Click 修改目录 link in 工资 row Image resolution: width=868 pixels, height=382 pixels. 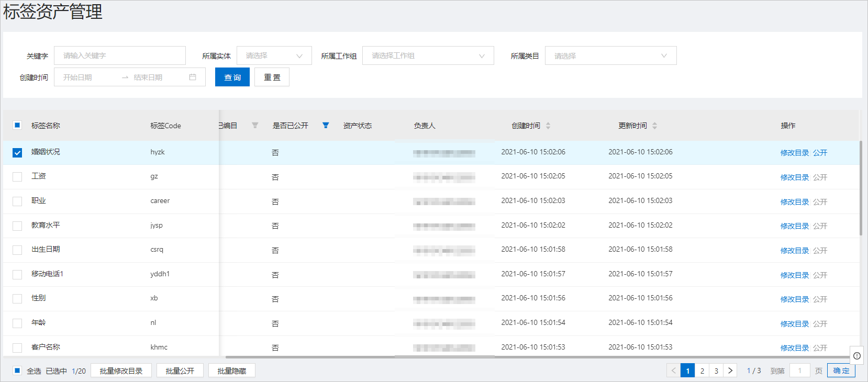[x=795, y=177]
